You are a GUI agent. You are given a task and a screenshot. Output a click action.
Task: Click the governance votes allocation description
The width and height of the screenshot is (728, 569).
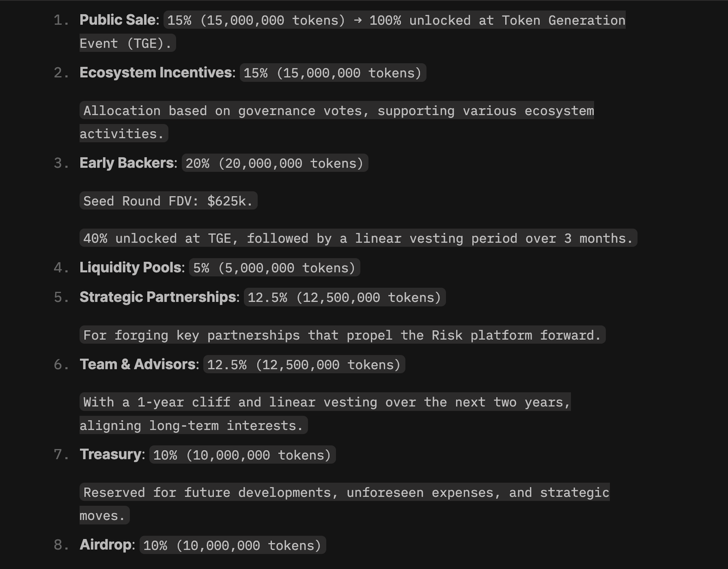338,111
